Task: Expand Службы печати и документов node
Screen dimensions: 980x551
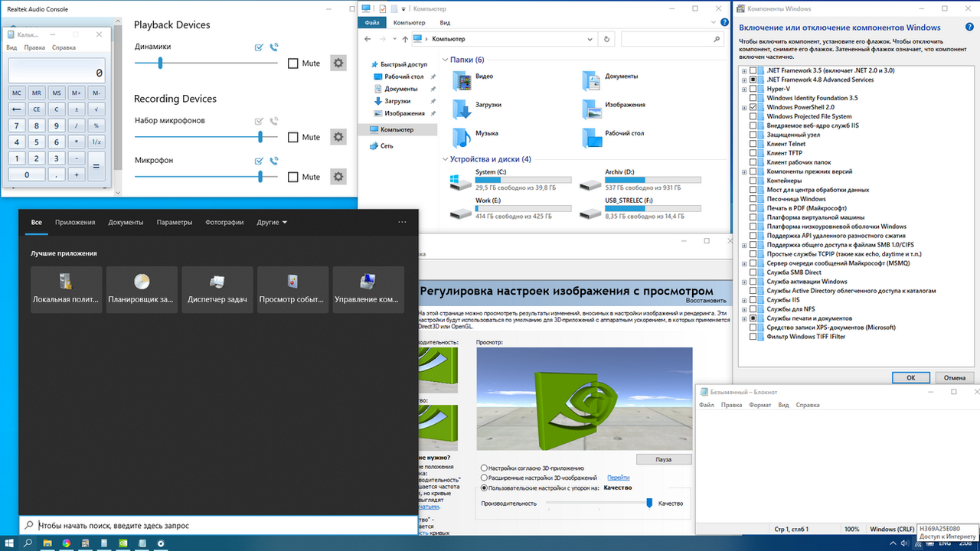Action: (744, 318)
